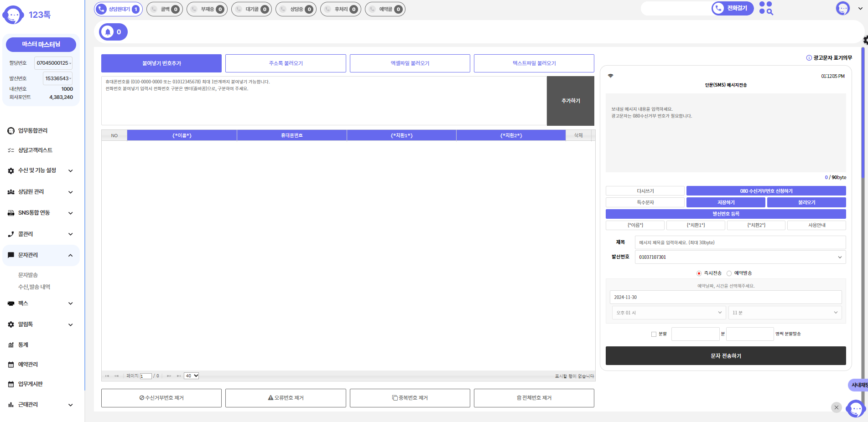Click the message title input field

coord(740,242)
